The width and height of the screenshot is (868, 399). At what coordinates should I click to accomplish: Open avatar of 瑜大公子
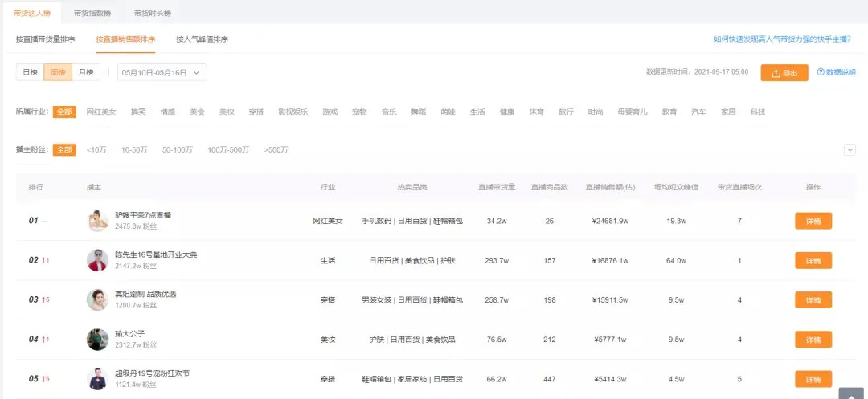[x=98, y=340]
